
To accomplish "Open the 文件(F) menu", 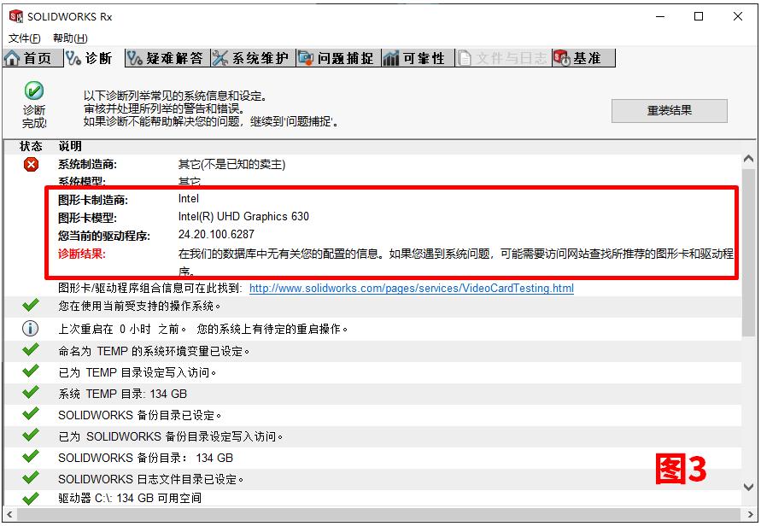I will coord(24,38).
